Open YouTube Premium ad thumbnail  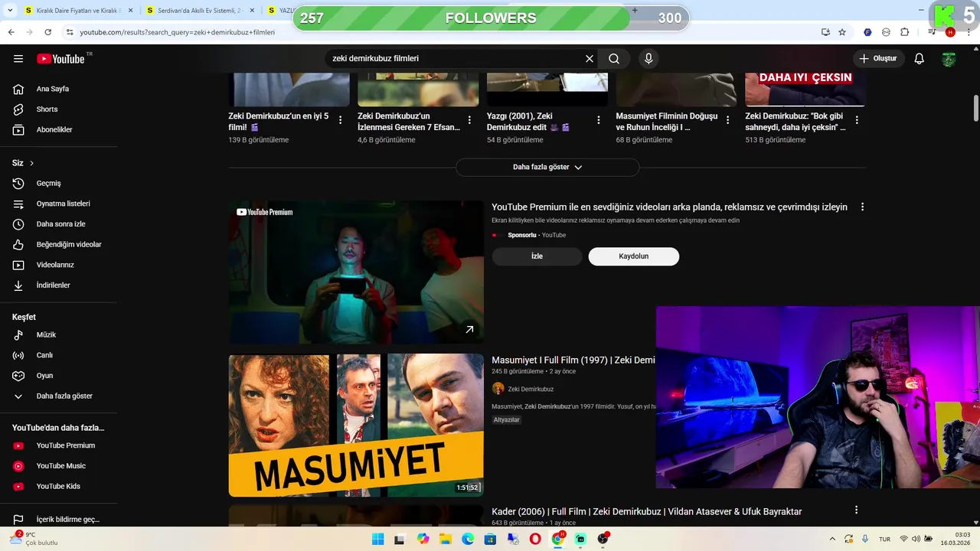356,272
